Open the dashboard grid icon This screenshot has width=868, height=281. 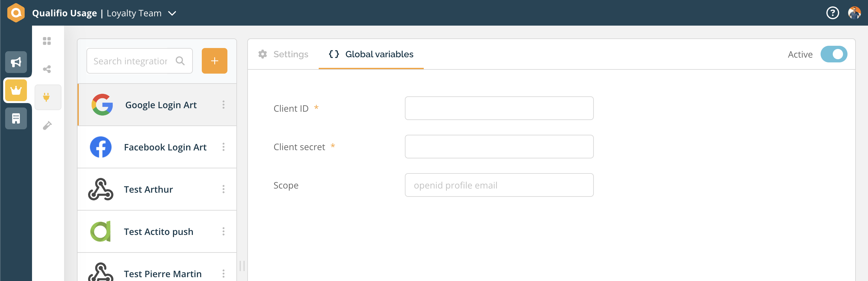(47, 41)
